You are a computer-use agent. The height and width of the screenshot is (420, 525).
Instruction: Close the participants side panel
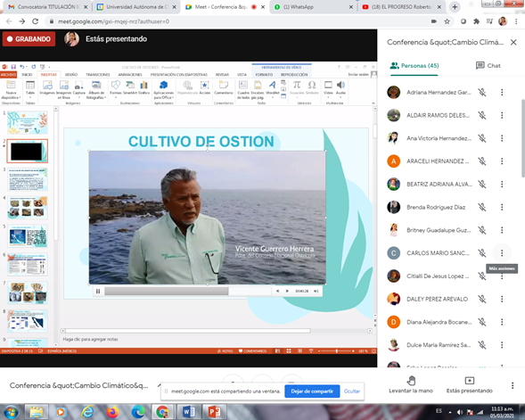pyautogui.click(x=513, y=42)
